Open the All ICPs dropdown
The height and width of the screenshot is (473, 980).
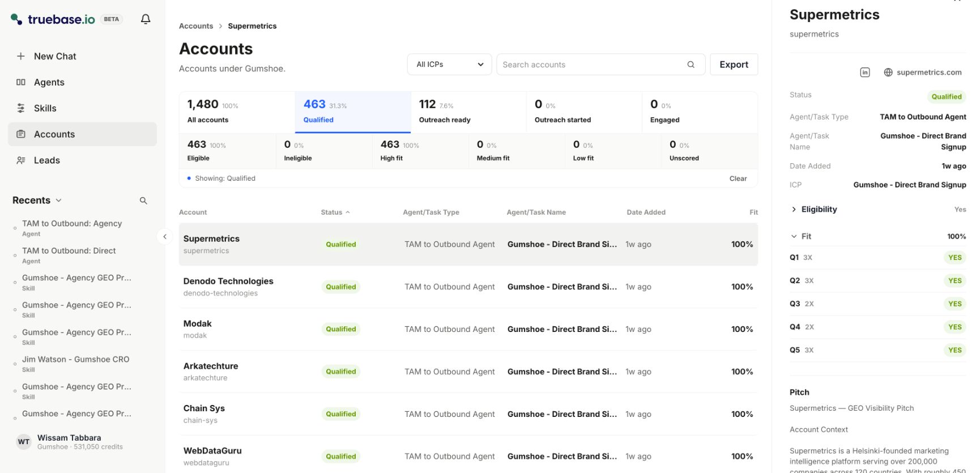(x=450, y=65)
